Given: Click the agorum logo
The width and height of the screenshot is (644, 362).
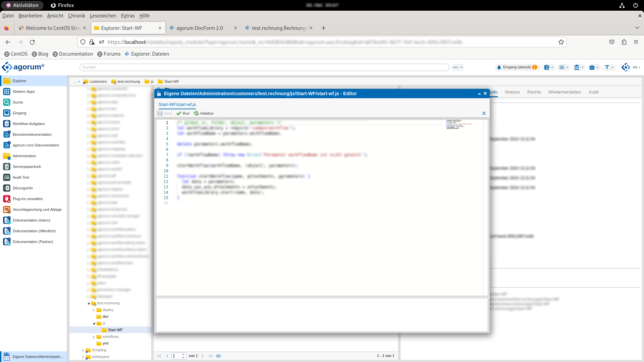Looking at the screenshot, I should 23,67.
